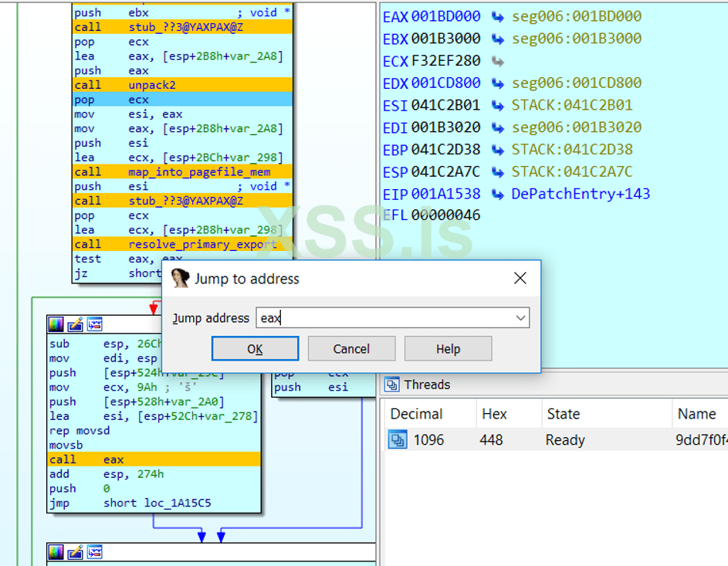The width and height of the screenshot is (728, 566).
Task: Follow ESP jump arrow
Action: (x=498, y=172)
